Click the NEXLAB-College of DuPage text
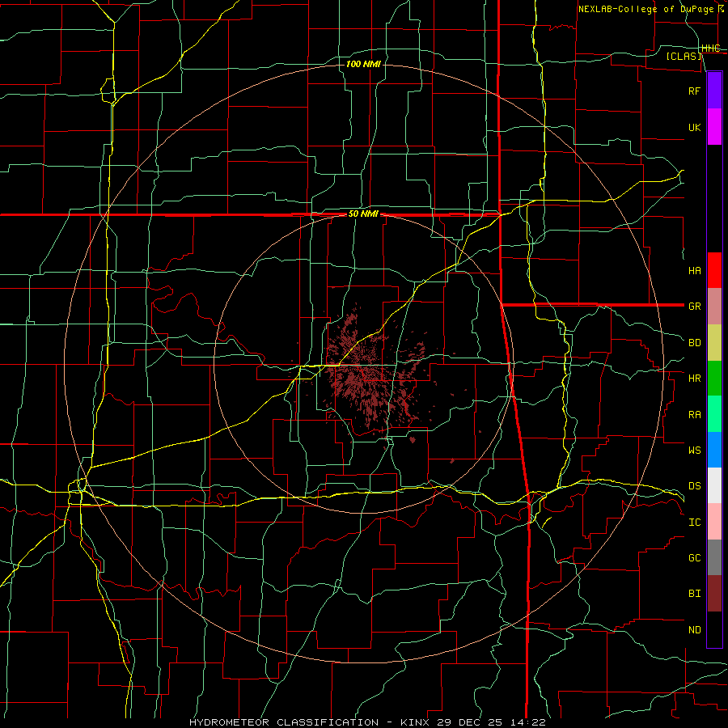728x728 pixels. coord(646,9)
